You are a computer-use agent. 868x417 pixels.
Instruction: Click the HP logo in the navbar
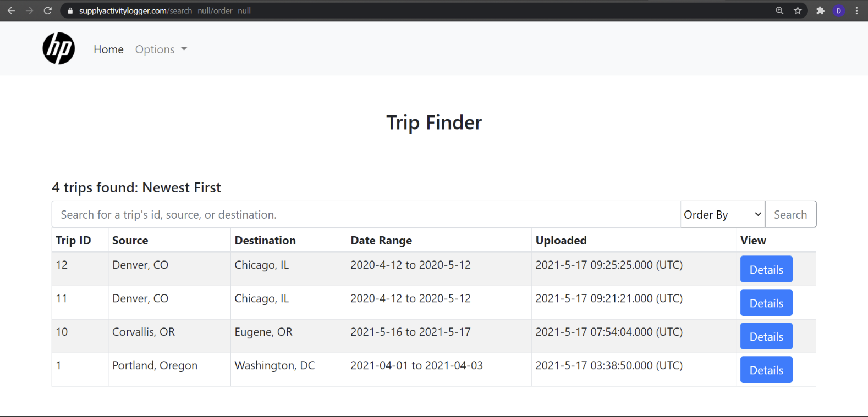point(59,48)
